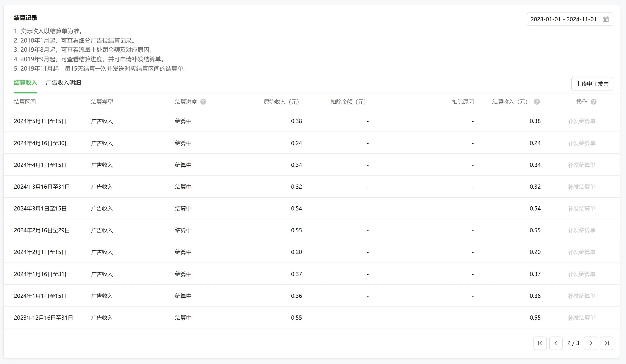Click 上传电子发票 button
Screen dimensions: 626x364
click(x=592, y=84)
